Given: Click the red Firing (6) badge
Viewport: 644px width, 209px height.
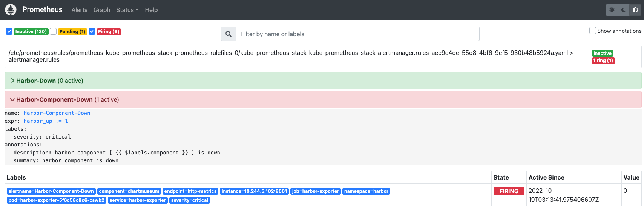Looking at the screenshot, I should (109, 32).
